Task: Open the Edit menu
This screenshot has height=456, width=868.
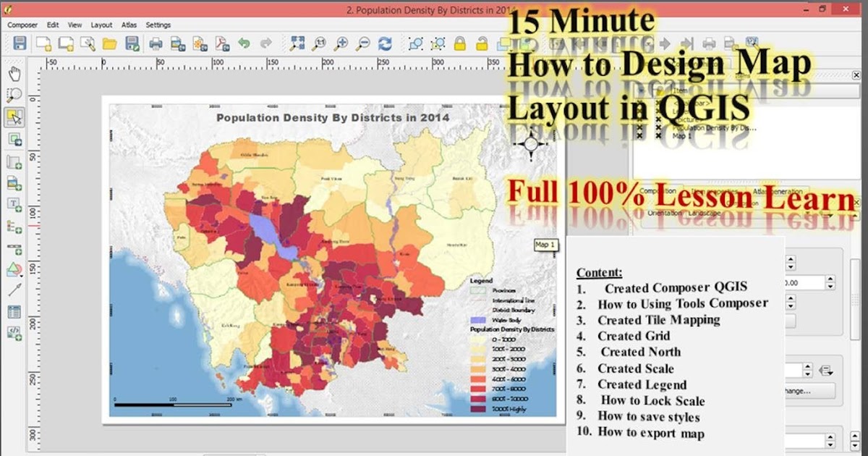Action: click(54, 25)
